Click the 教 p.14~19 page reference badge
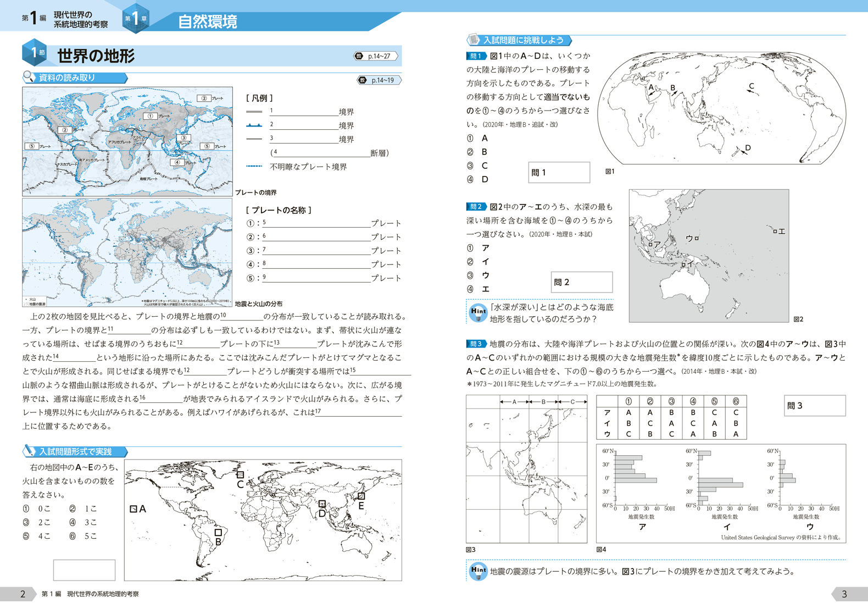 [x=379, y=80]
